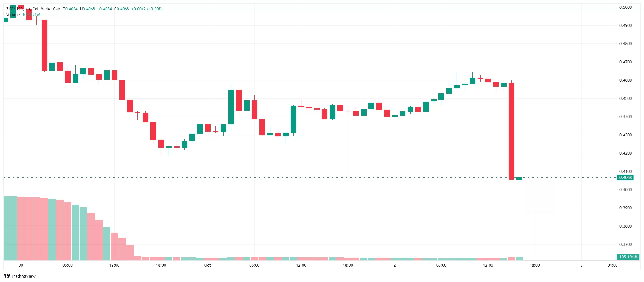This screenshot has width=644, height=282.
Task: Click the green 0.4068 current price tag
Action: pyautogui.click(x=625, y=178)
